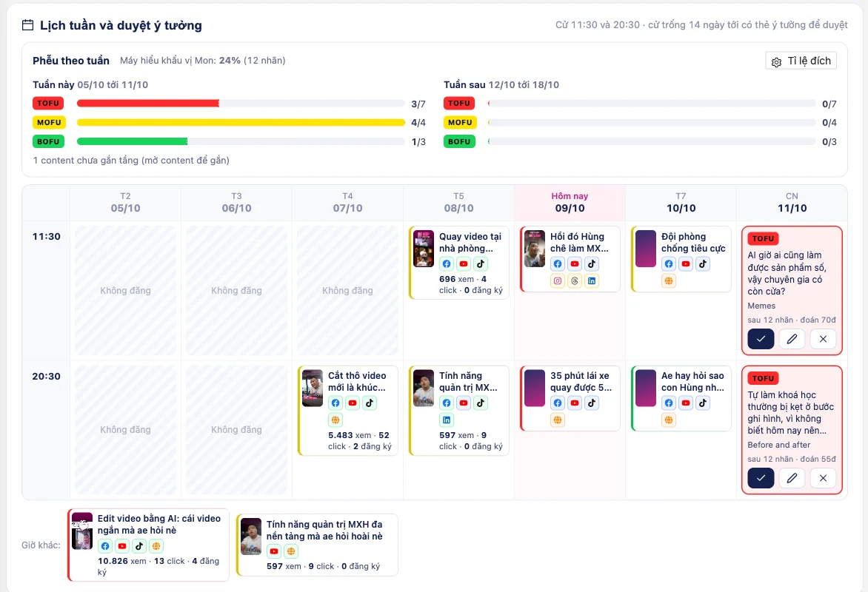
Task: Click Threads icon on 'Hồi đó Hùng chê' card
Action: pyautogui.click(x=575, y=280)
